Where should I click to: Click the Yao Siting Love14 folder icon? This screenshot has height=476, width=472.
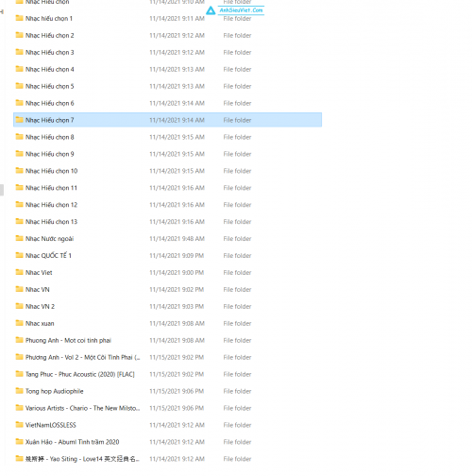(x=20, y=458)
